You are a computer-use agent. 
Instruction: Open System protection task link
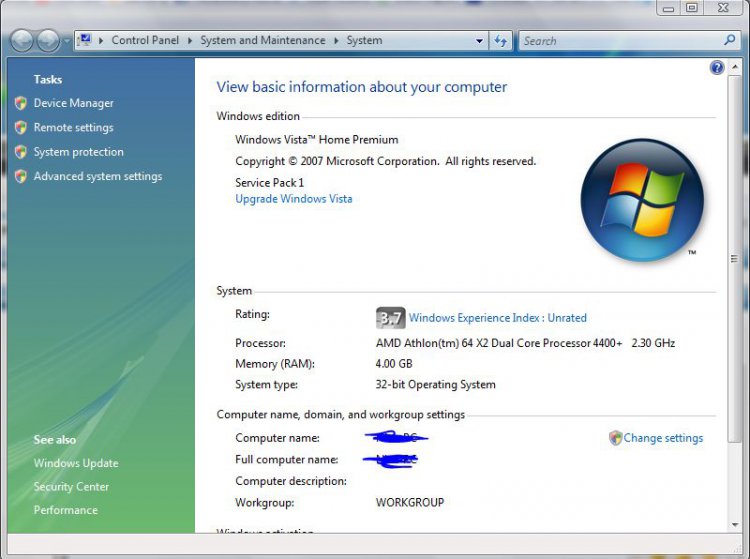tap(78, 152)
